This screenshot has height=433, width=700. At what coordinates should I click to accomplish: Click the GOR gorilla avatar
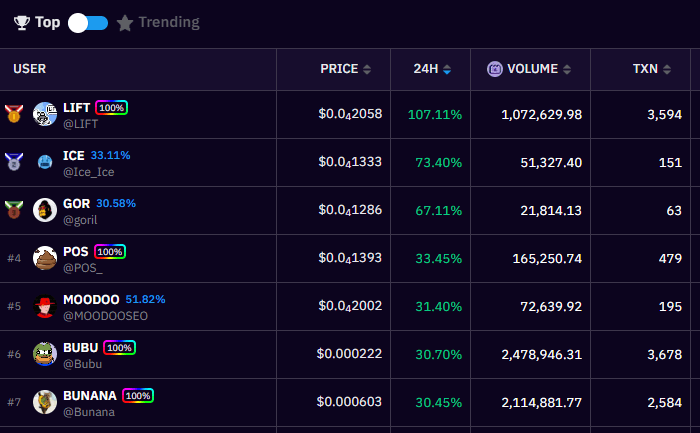[x=45, y=210]
